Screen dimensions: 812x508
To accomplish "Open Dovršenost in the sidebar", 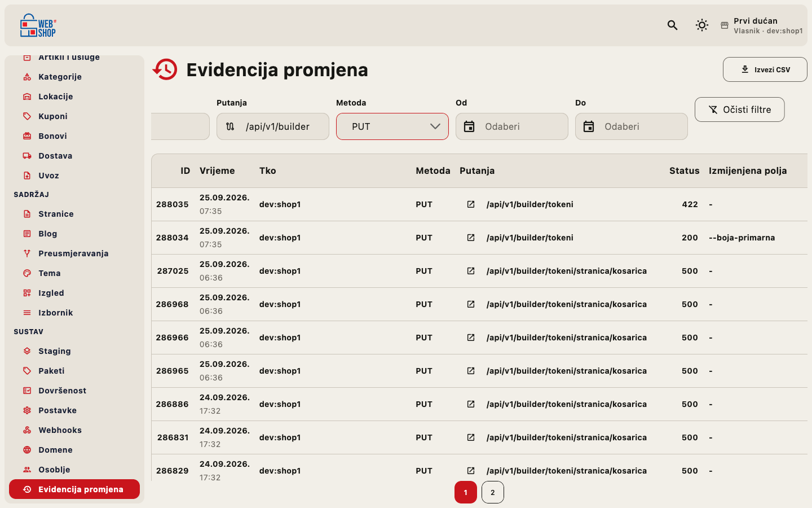I will click(x=74, y=391).
